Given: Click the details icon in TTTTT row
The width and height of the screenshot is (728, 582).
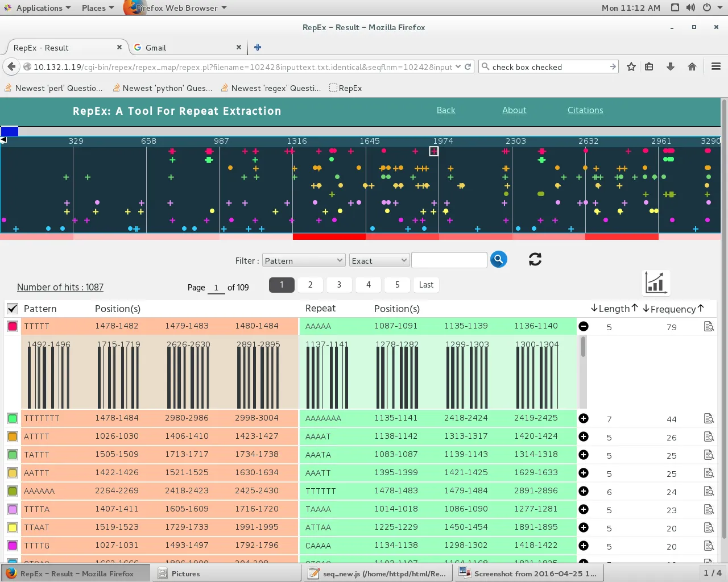Looking at the screenshot, I should pyautogui.click(x=709, y=326).
